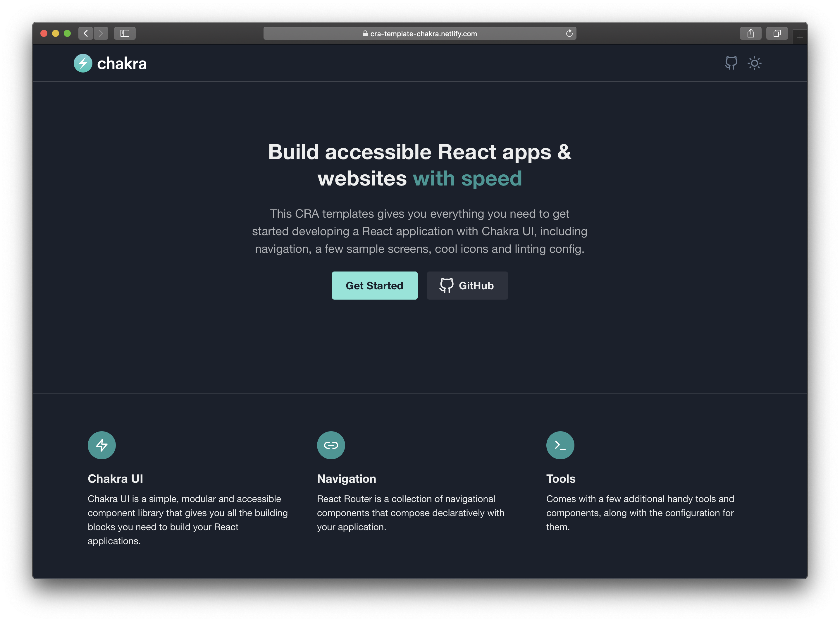840x622 pixels.
Task: Open GitHub icon in the header
Action: pyautogui.click(x=731, y=63)
